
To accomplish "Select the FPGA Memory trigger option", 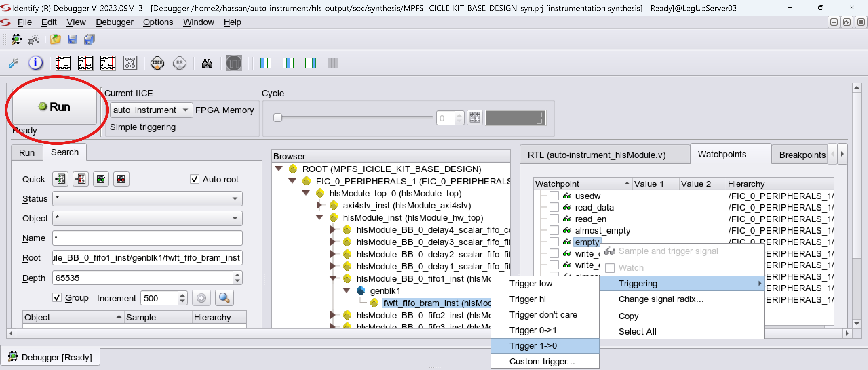I will (224, 110).
